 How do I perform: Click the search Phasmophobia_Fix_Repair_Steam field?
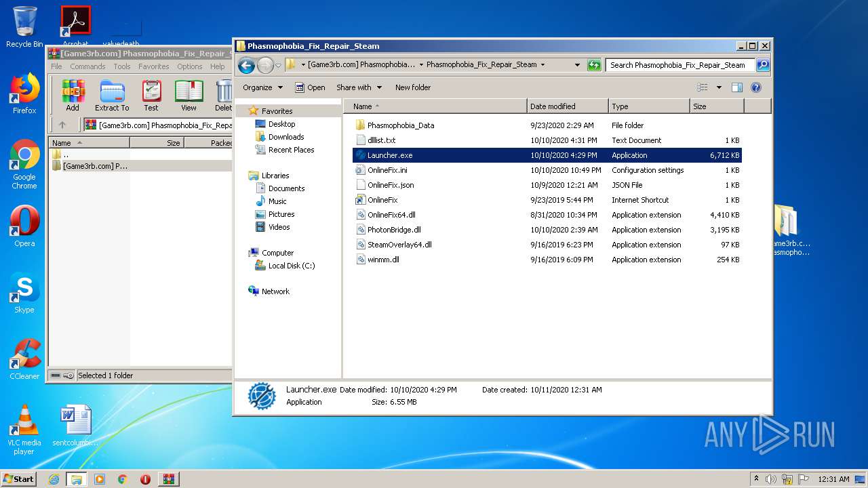pyautogui.click(x=679, y=65)
